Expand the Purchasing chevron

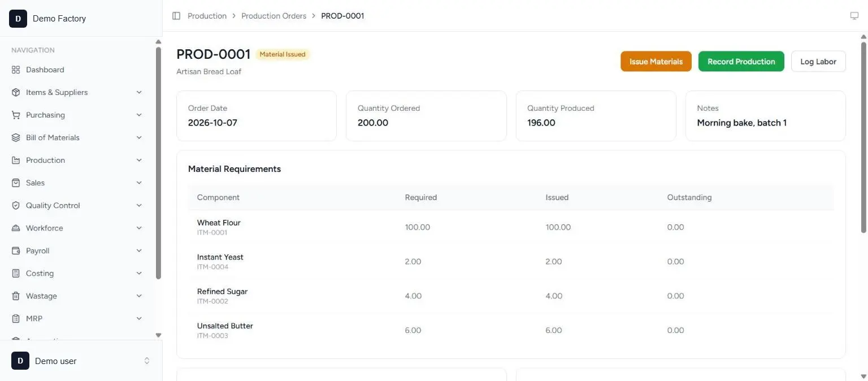click(x=139, y=115)
